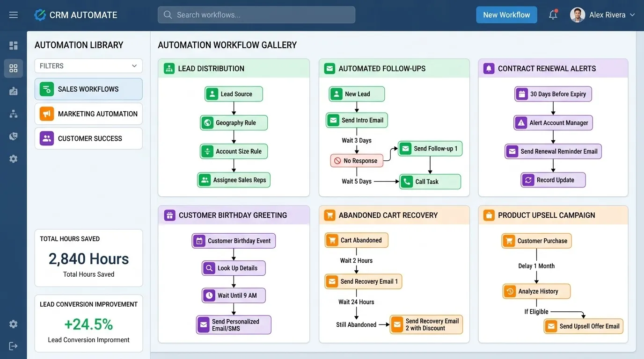Open the dashboard icon in left sidebar

(13, 45)
